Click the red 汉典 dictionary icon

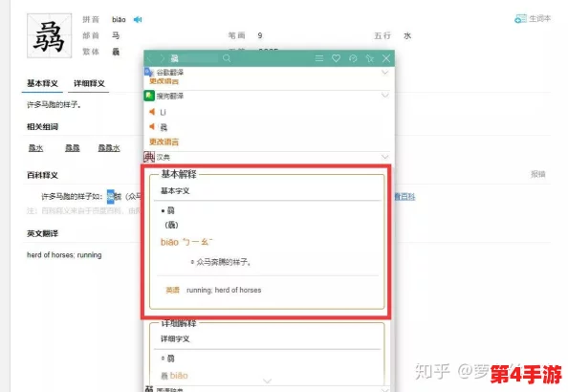pyautogui.click(x=149, y=157)
